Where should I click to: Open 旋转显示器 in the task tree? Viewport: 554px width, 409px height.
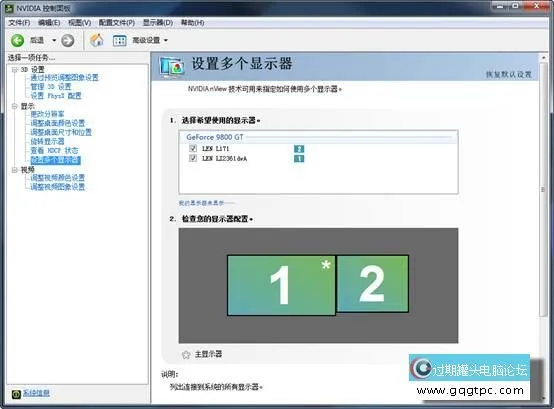(x=47, y=142)
